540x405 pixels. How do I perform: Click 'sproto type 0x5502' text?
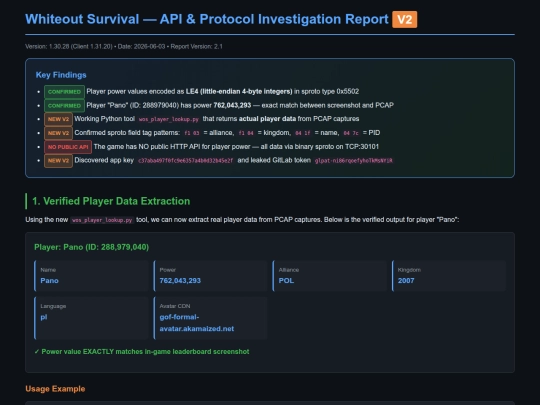click(x=330, y=91)
